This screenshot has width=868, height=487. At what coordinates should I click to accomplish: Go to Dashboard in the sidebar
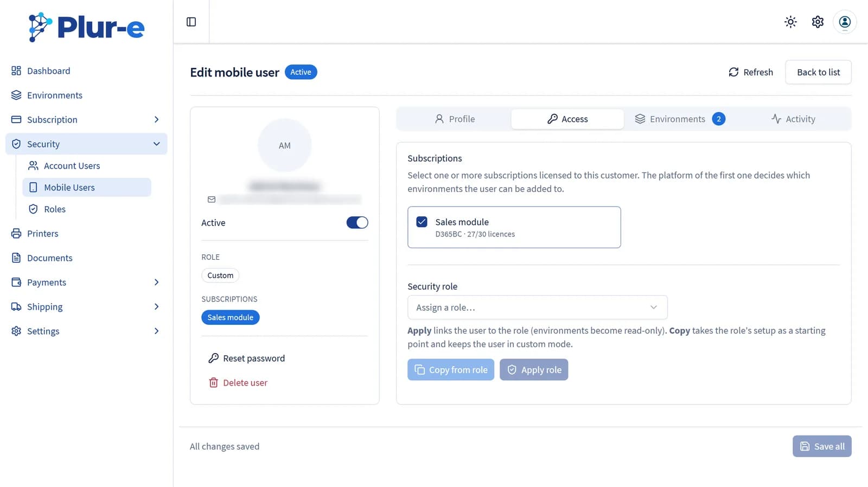(86, 71)
